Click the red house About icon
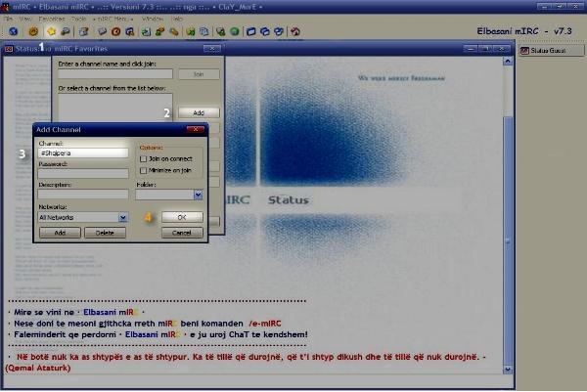587x392 pixels. pyautogui.click(x=295, y=32)
